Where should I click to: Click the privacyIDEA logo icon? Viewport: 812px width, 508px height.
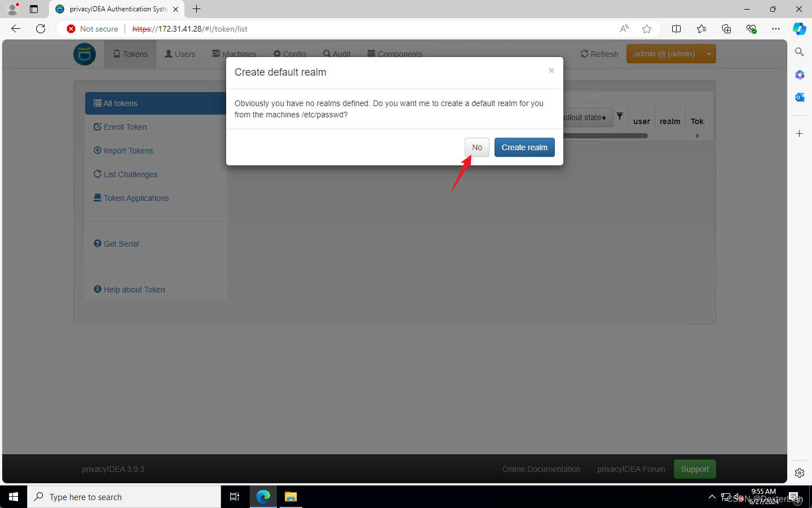point(85,55)
